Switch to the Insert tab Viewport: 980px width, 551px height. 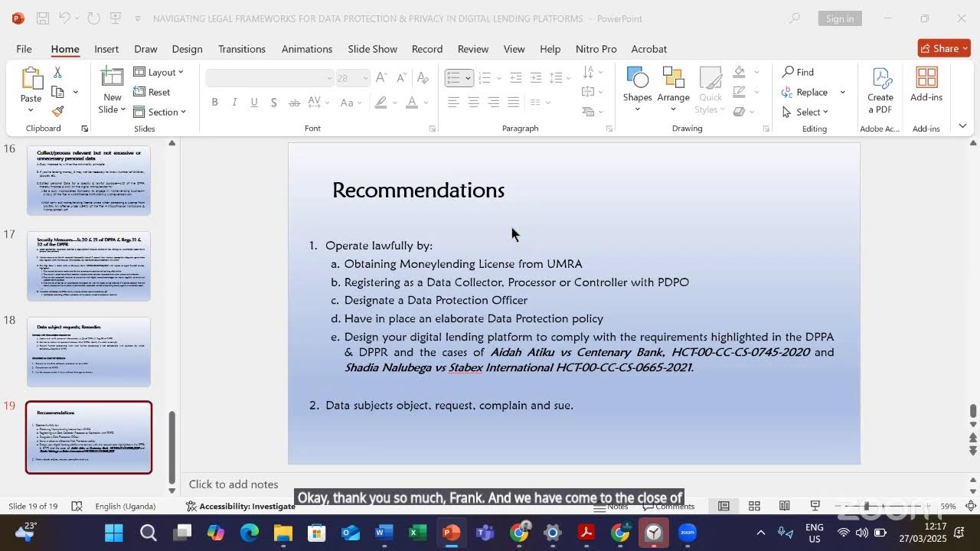click(106, 49)
